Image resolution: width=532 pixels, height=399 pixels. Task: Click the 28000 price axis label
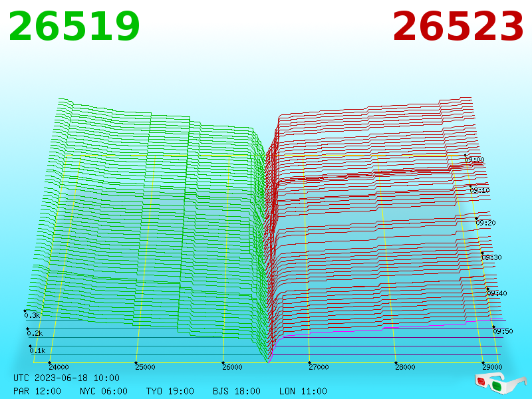point(405,367)
